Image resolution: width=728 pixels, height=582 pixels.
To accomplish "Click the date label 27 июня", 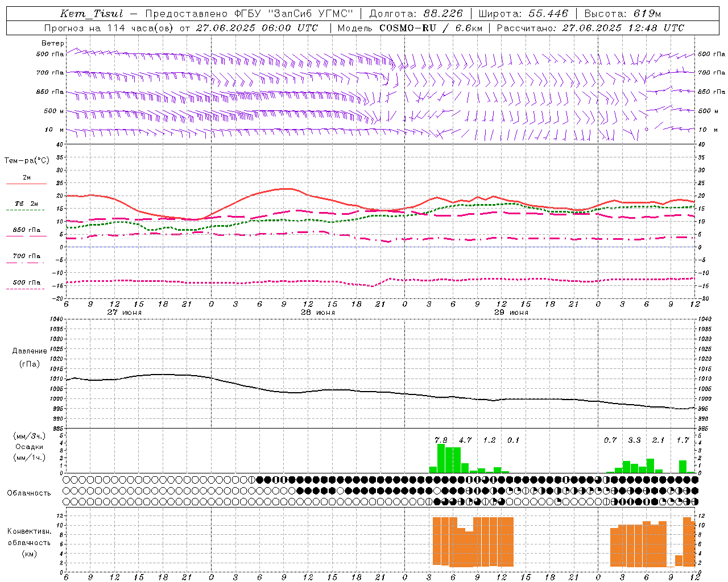I will pyautogui.click(x=125, y=312).
